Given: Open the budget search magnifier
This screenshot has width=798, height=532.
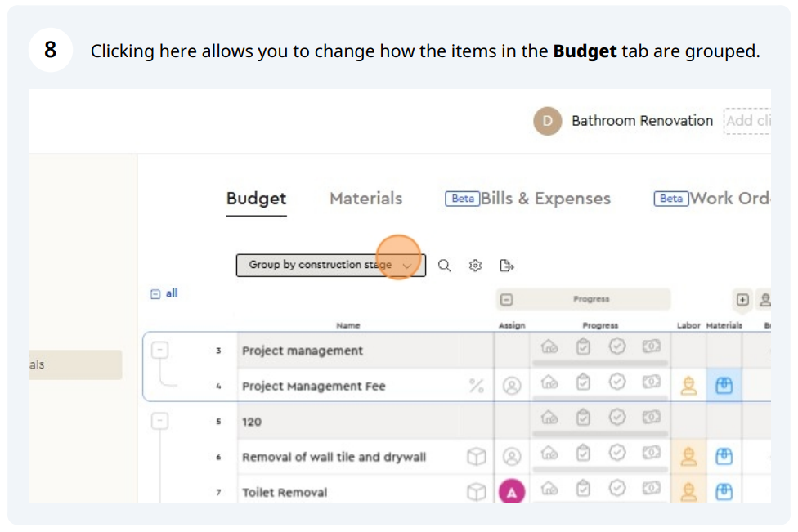Looking at the screenshot, I should pos(444,266).
